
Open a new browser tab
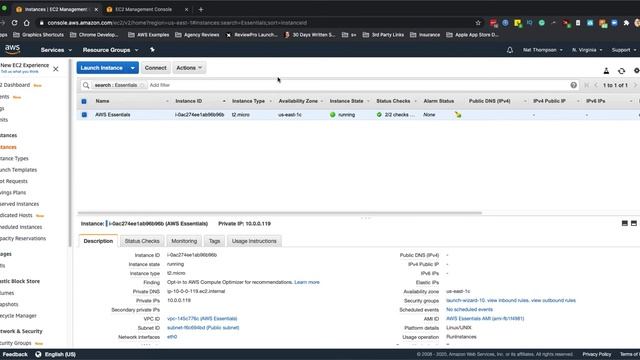click(200, 9)
